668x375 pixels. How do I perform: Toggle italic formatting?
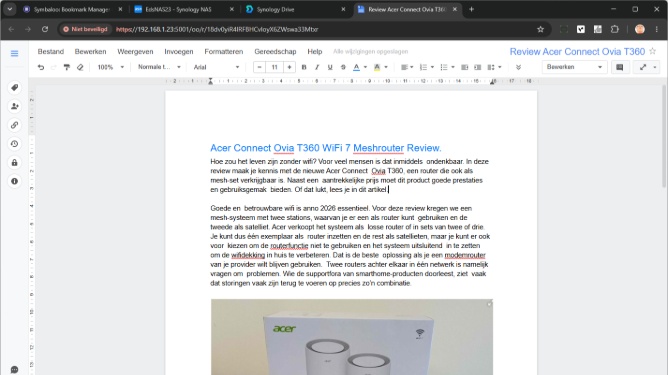coord(317,67)
